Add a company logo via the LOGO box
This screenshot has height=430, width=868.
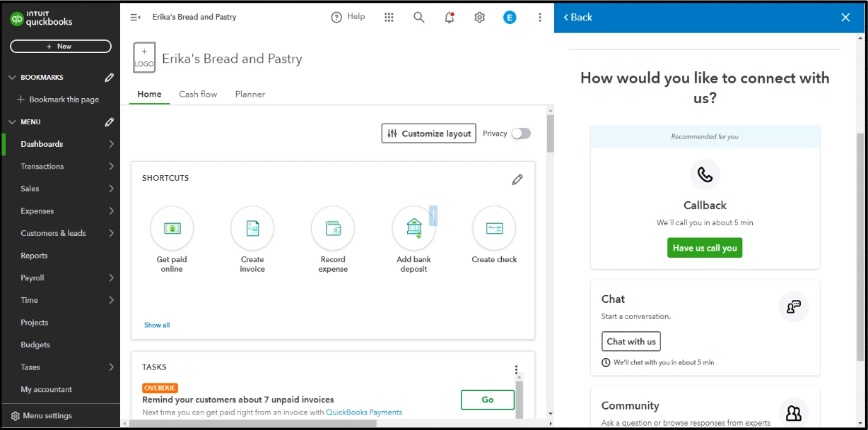click(144, 57)
